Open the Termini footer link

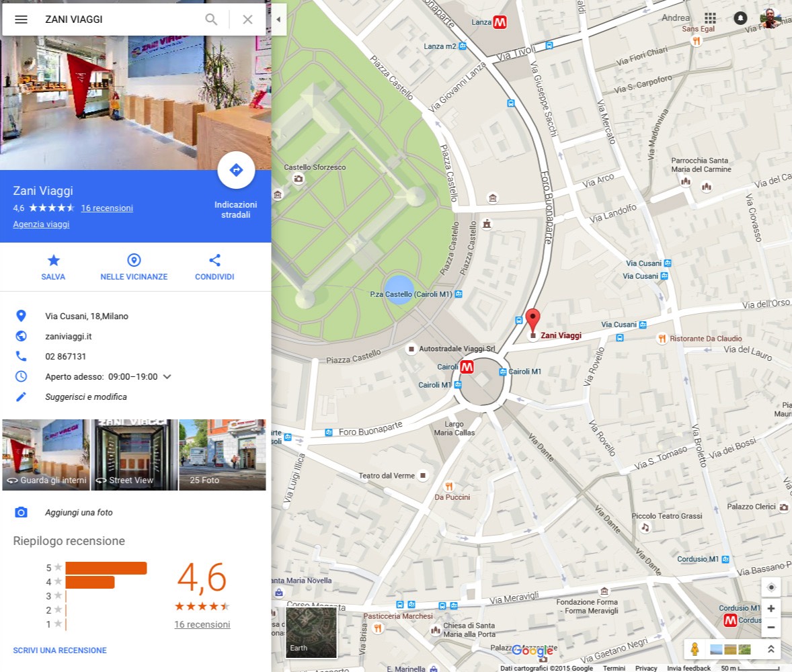pos(615,668)
